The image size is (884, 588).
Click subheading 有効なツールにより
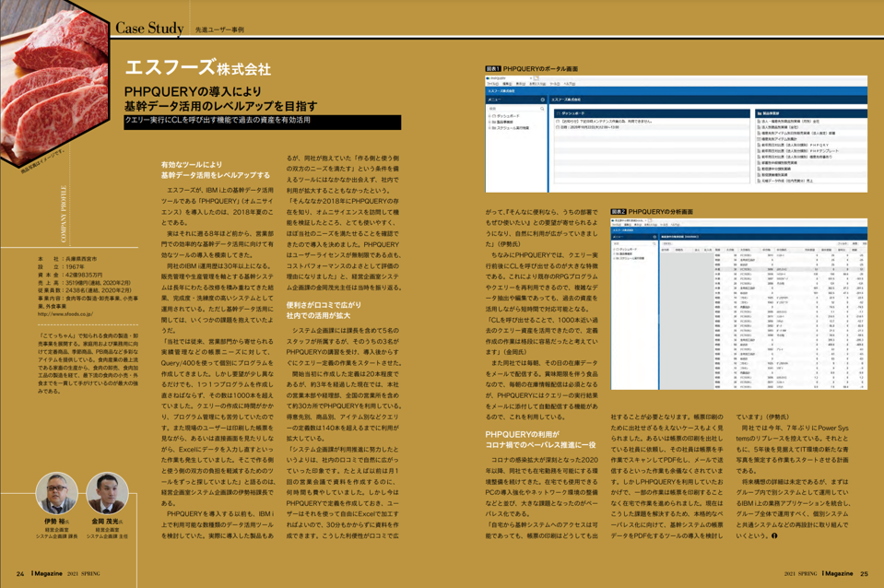(x=192, y=165)
